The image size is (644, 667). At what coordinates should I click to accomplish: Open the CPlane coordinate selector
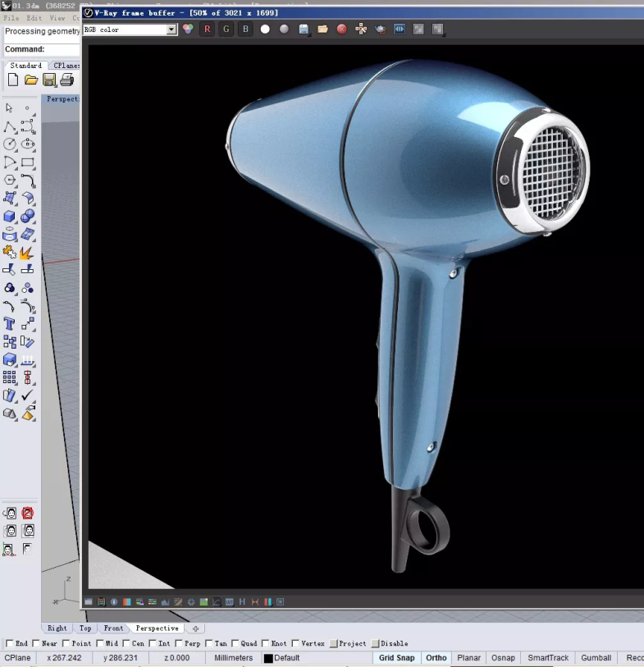pos(18,658)
